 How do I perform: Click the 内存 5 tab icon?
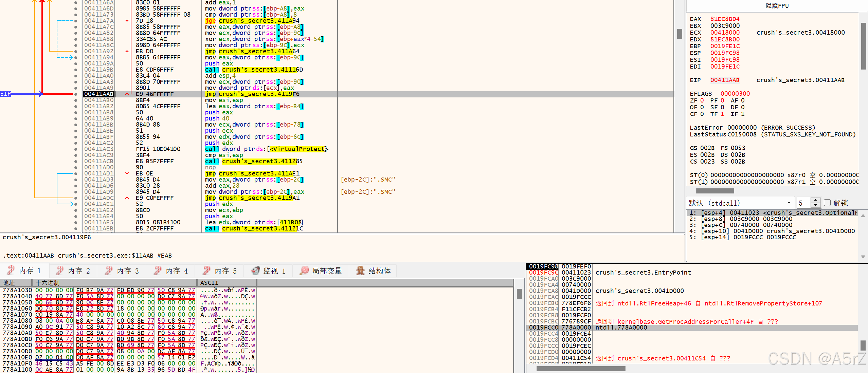tap(206, 270)
